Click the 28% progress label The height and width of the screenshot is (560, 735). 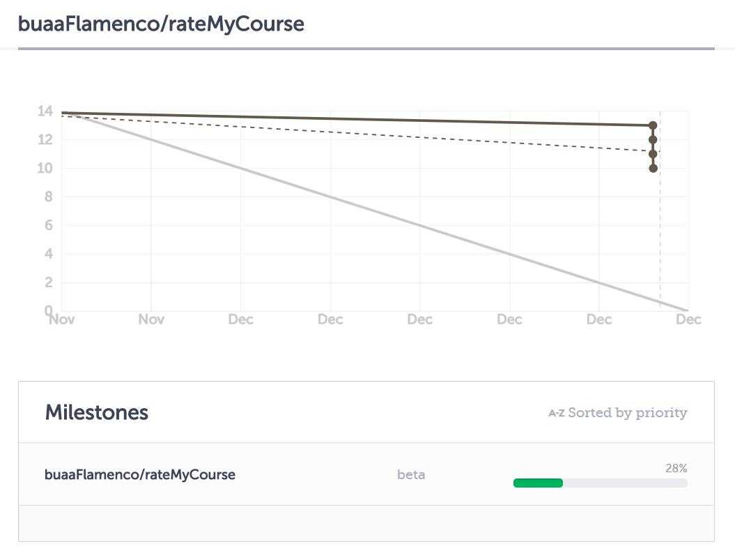click(676, 468)
